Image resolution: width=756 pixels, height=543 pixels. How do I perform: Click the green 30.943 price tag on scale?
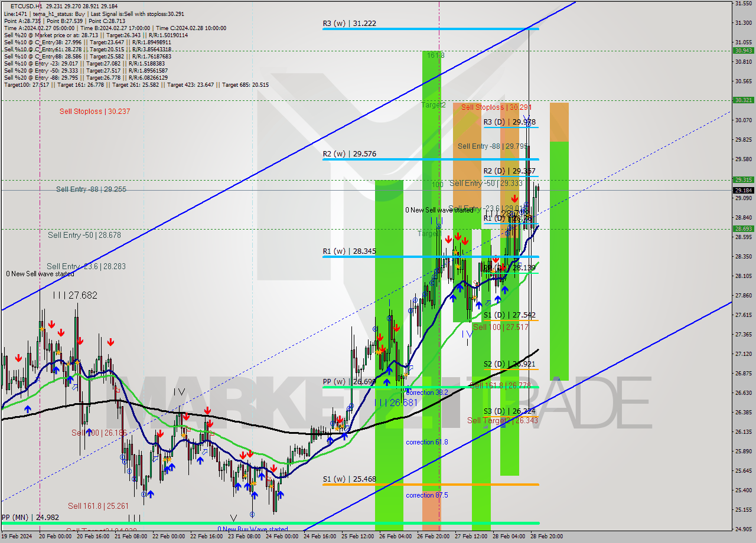point(743,51)
